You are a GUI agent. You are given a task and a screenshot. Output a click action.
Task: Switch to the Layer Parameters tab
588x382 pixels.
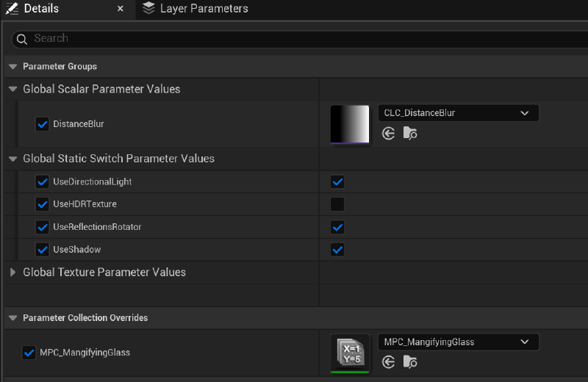pos(204,9)
